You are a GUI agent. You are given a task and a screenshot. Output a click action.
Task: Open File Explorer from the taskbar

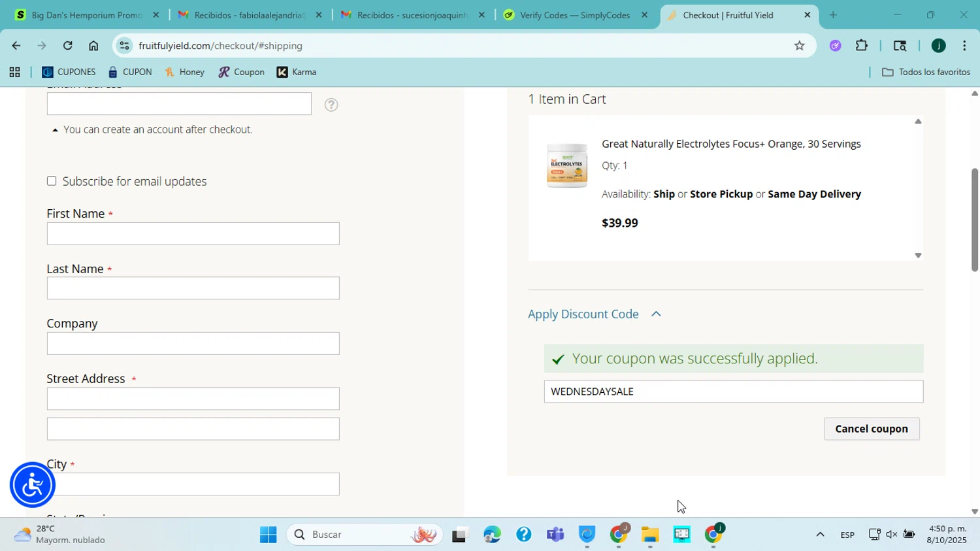click(x=650, y=535)
